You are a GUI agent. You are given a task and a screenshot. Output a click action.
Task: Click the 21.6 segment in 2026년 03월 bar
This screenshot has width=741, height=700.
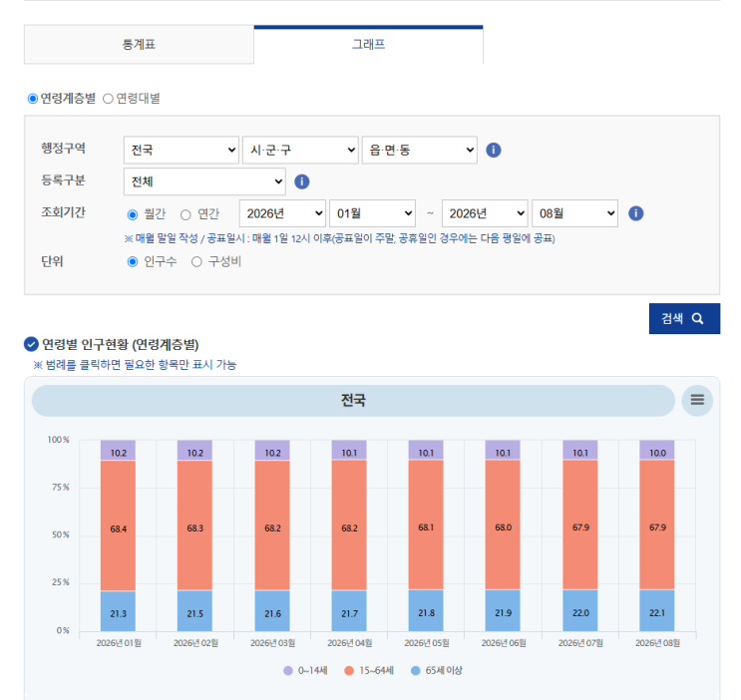point(272,610)
